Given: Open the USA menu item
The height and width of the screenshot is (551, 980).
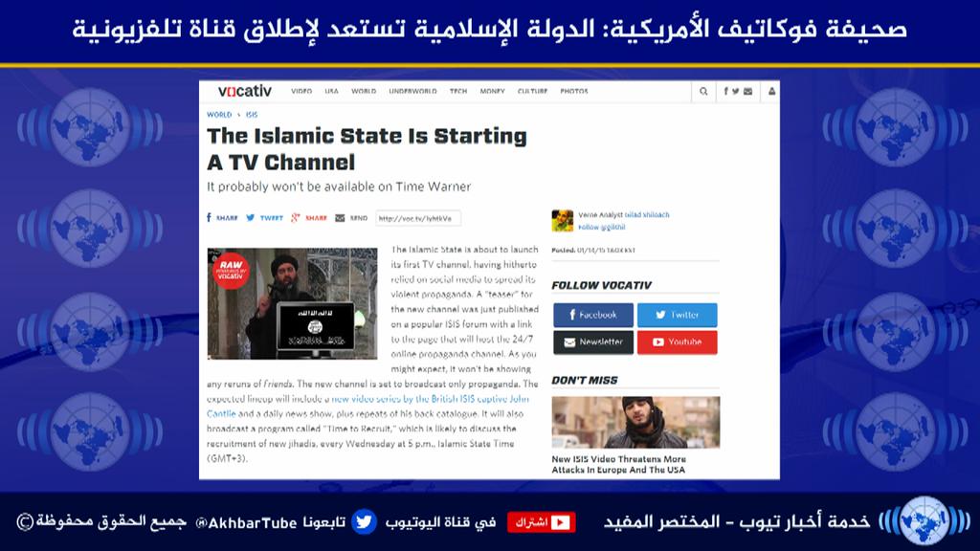Looking at the screenshot, I should [x=331, y=91].
